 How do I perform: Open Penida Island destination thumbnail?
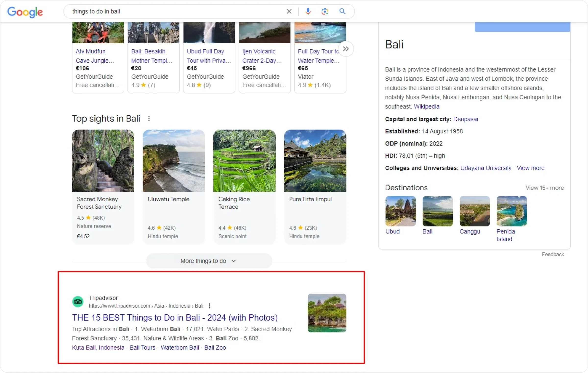(512, 211)
